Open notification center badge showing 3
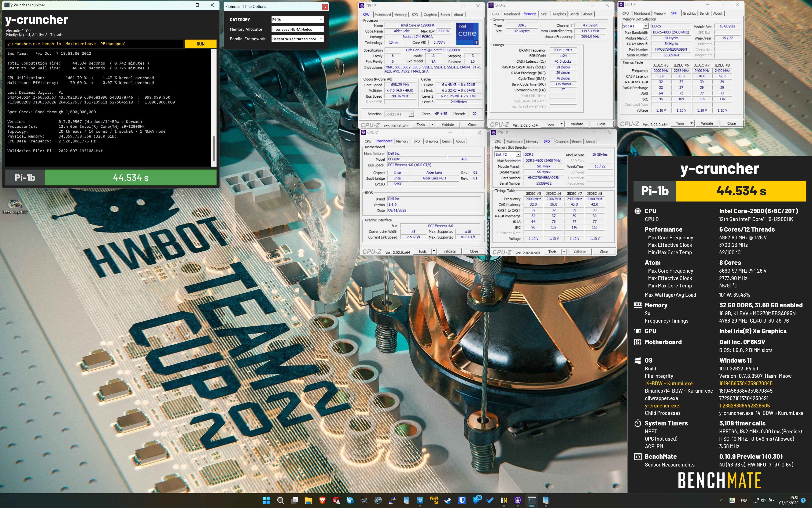The image size is (812, 508). pos(803,500)
